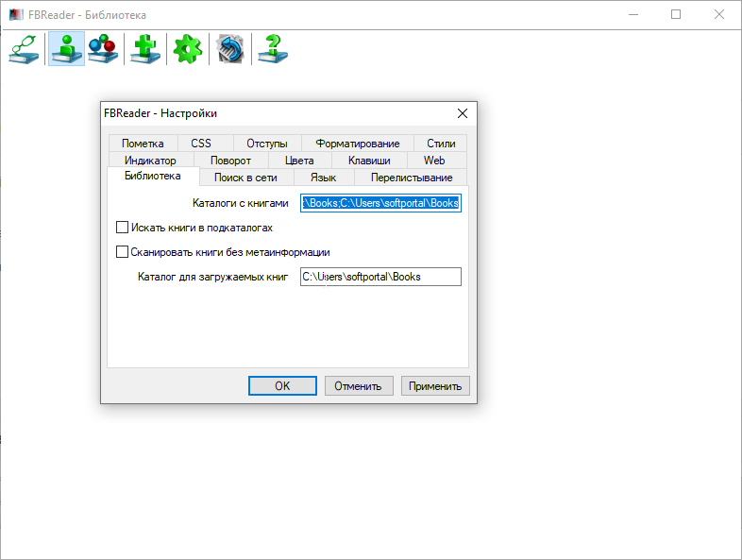742x560 pixels.
Task: Open the Клавиши tab
Action: click(369, 161)
